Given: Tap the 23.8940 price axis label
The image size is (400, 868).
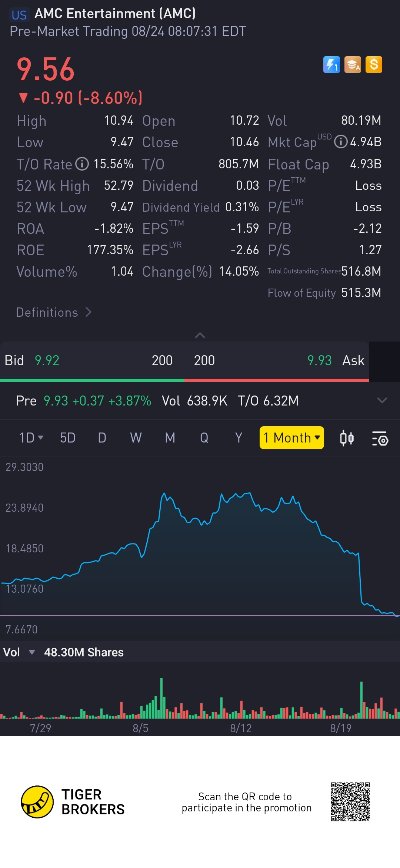Looking at the screenshot, I should tap(24, 508).
